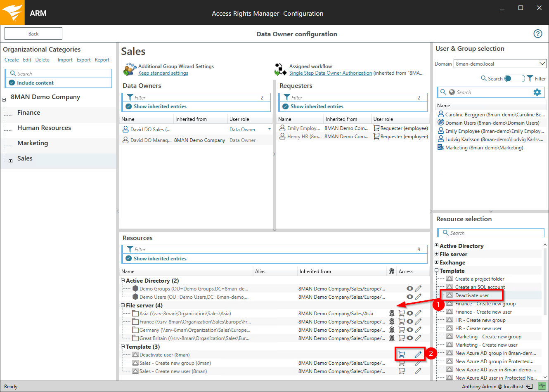Open search settings gear icon
The image size is (549, 392).
click(537, 92)
